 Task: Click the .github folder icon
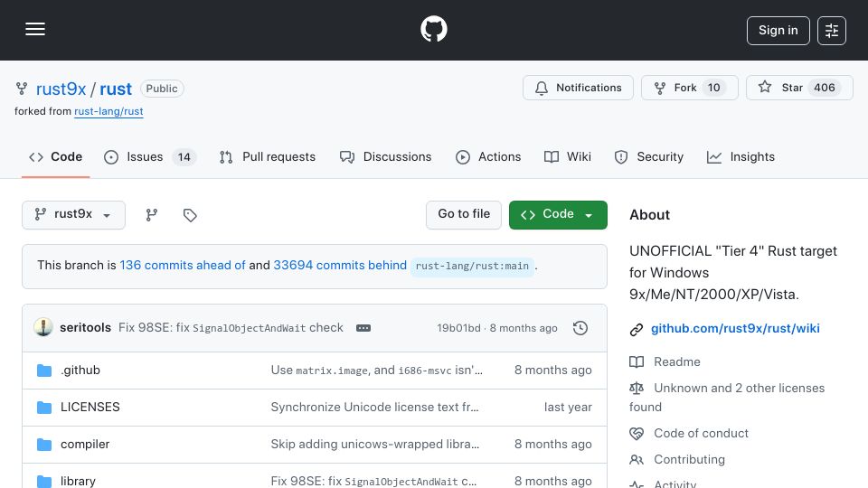coord(44,371)
